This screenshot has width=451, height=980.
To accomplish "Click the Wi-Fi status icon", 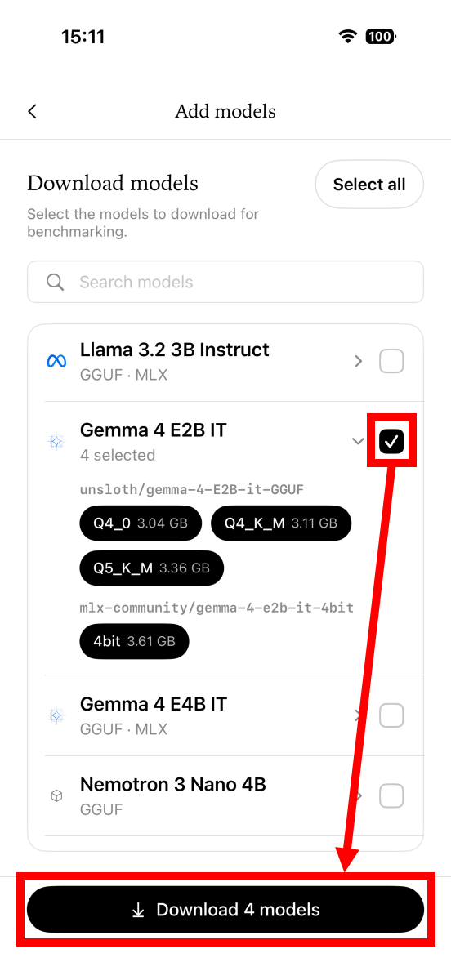I will (349, 36).
